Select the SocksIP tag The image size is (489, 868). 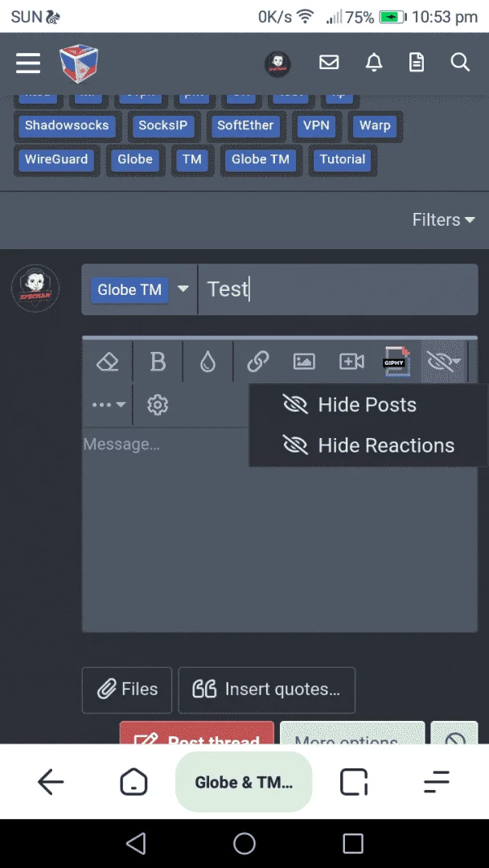162,125
